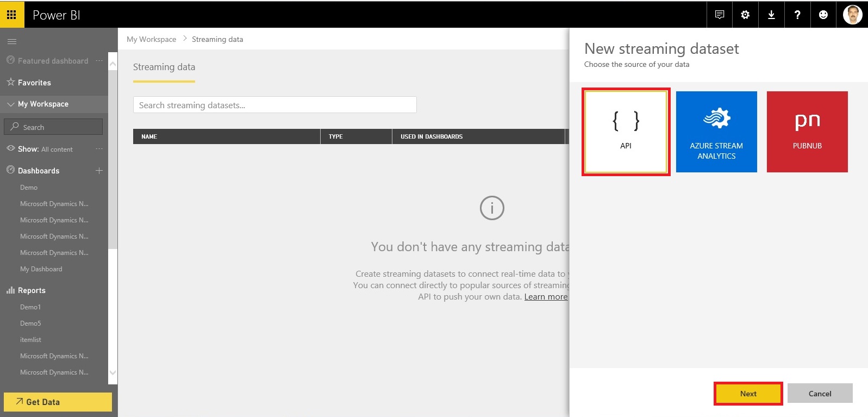The image size is (868, 417).
Task: Click the feedback smiley icon
Action: point(823,15)
